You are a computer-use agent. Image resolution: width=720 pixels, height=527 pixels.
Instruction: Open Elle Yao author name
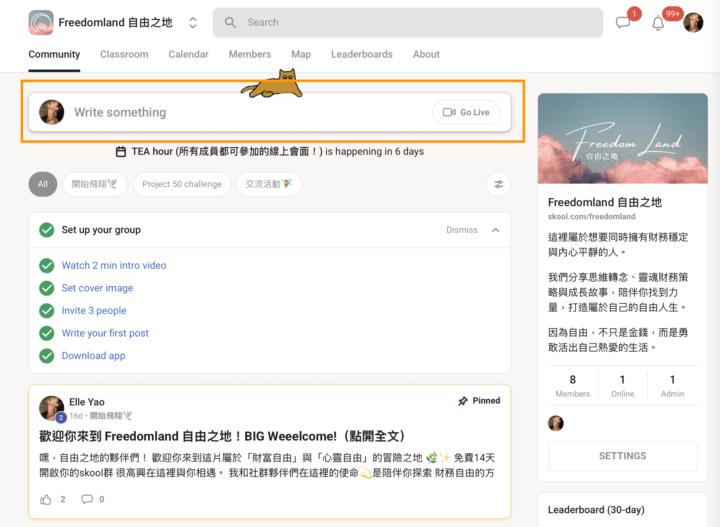(x=87, y=402)
